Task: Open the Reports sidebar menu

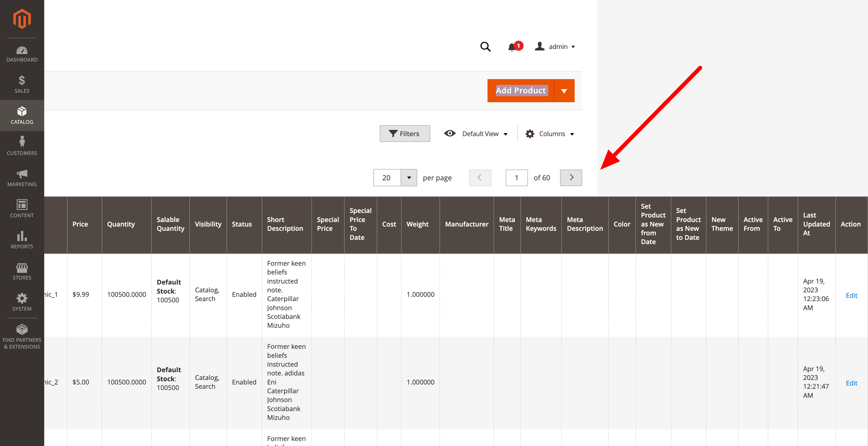Action: 22,240
